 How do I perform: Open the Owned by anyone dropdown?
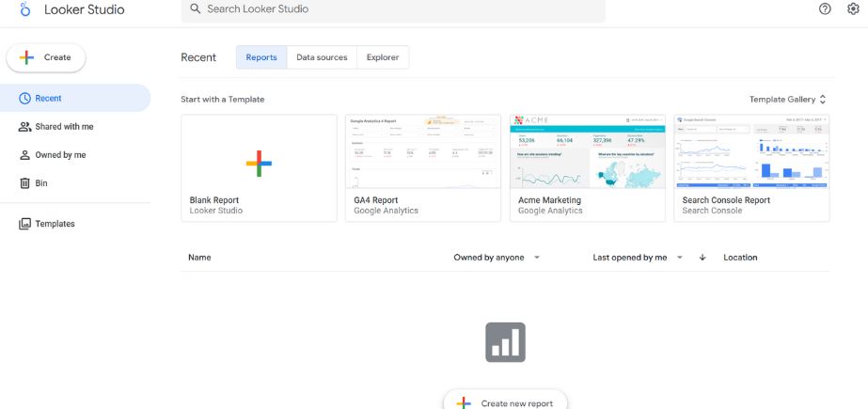497,258
